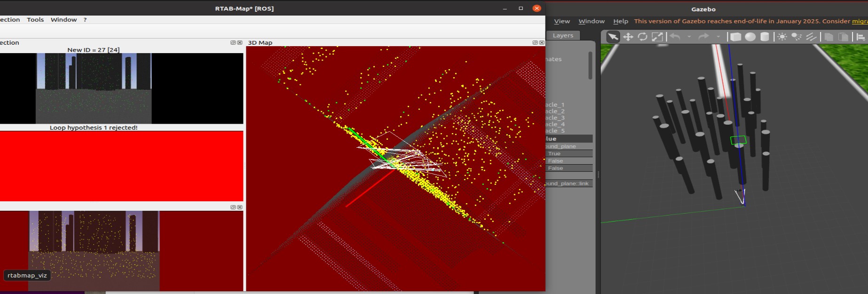Screen dimensions: 868x294
Task: Add a spot light
Action: coord(797,37)
